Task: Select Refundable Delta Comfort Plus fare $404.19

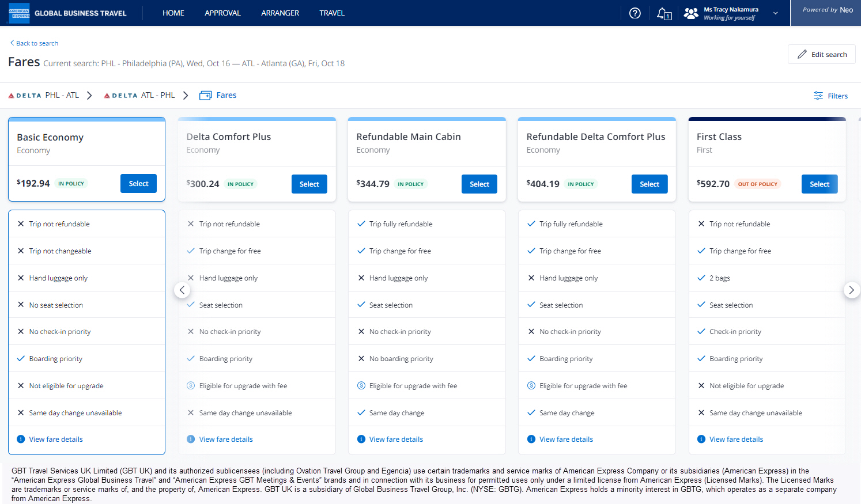Action: coord(649,184)
